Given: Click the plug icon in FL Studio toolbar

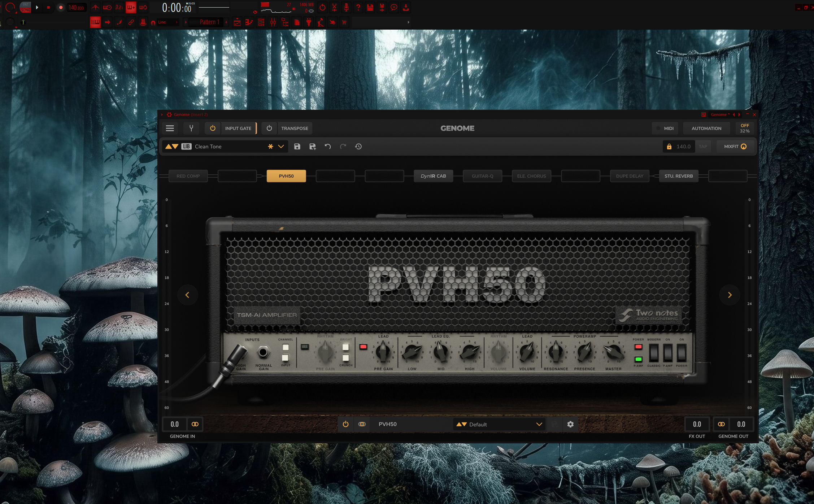Looking at the screenshot, I should [309, 22].
